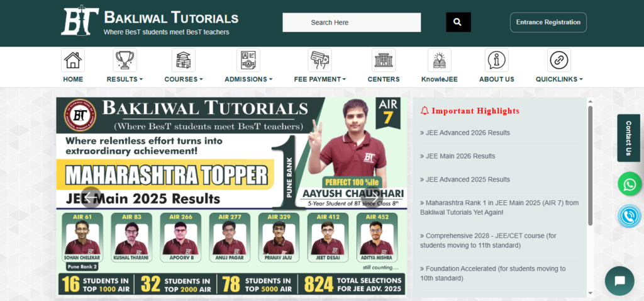Click Anuj Pagar AIR 277 photo
Viewport: 644px width, 301px height.
(230, 239)
